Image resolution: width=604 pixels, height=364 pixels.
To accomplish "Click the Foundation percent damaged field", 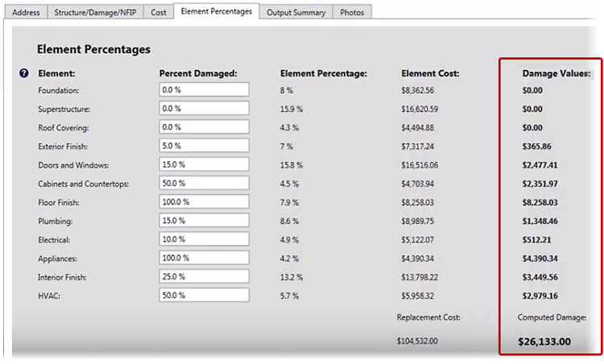I will click(205, 89).
